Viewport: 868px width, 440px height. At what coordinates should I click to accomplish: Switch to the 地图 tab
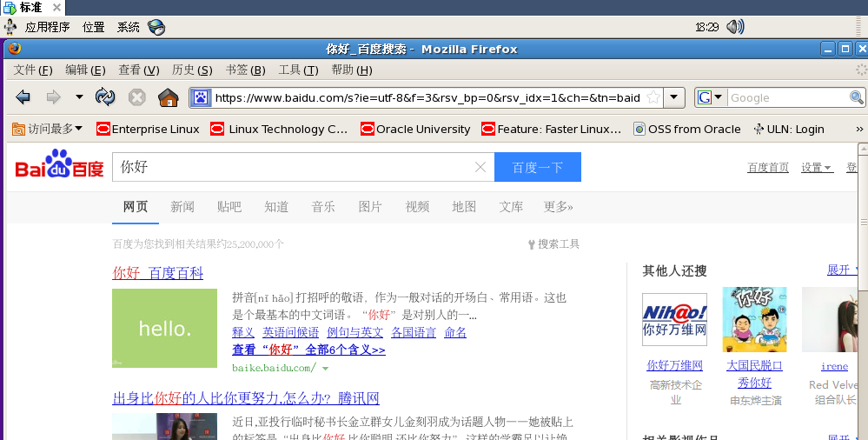[464, 207]
